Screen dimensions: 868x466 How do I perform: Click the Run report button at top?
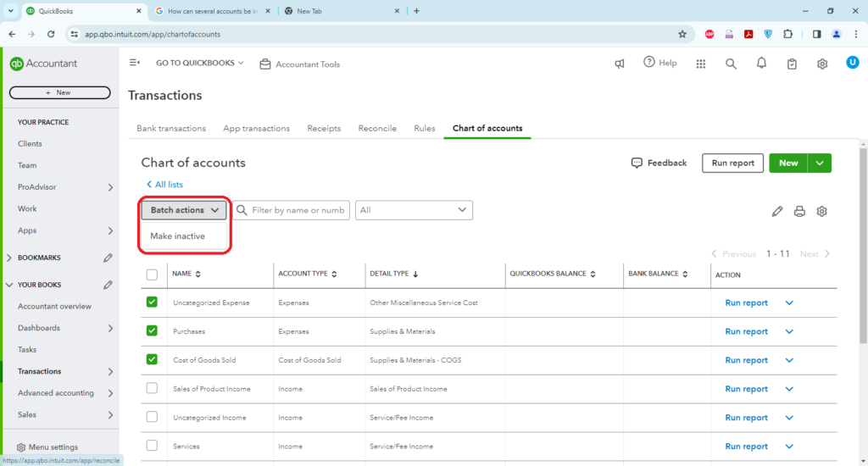click(732, 163)
